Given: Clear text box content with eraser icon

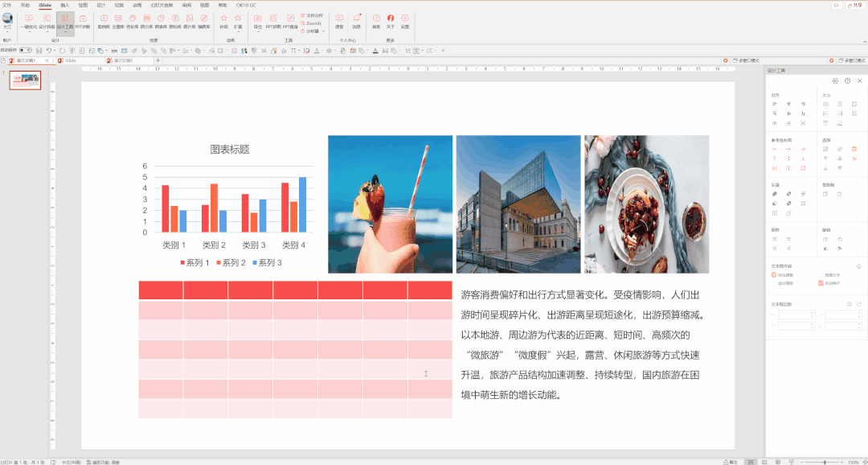Looking at the screenshot, I should pos(858,266).
